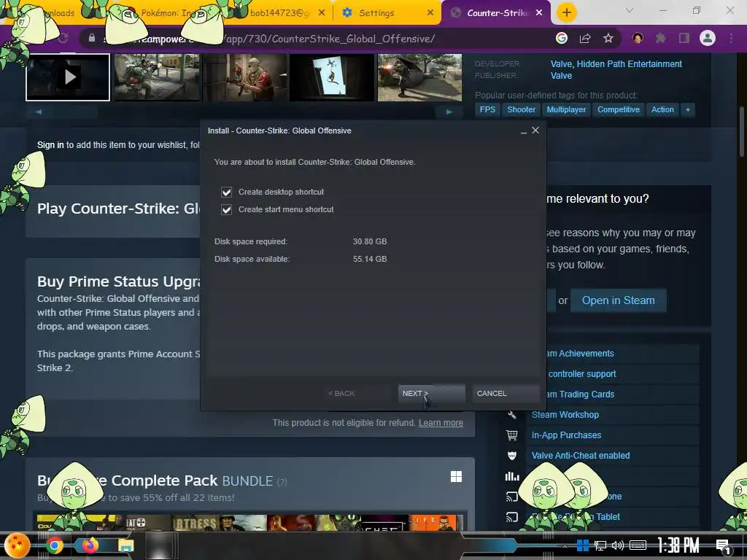The width and height of the screenshot is (747, 560).
Task: Open Chrome three-dot menu
Action: click(731, 39)
